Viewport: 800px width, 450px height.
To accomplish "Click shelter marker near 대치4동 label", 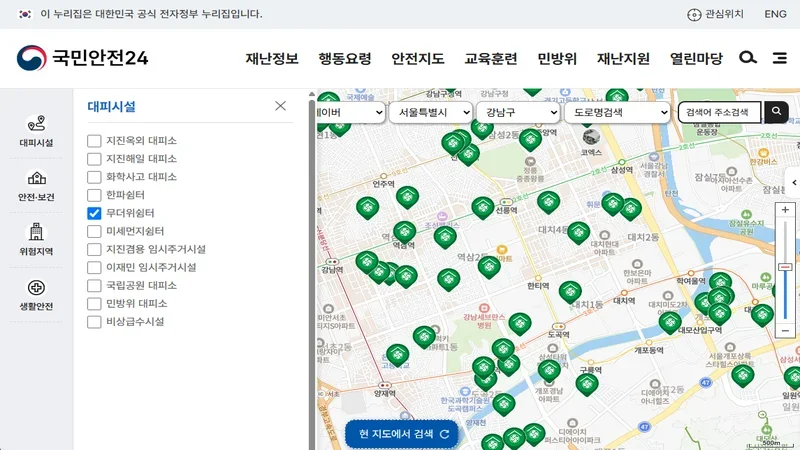I will click(579, 233).
